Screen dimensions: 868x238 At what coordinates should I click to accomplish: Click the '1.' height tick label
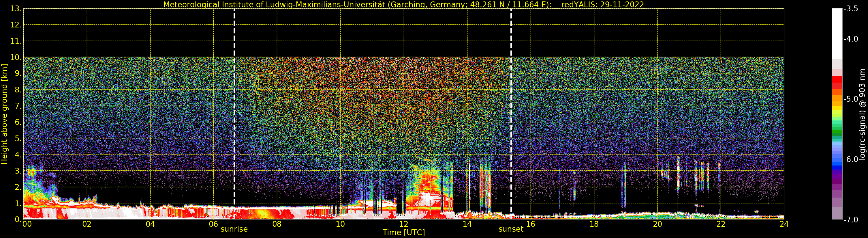[x=18, y=203]
